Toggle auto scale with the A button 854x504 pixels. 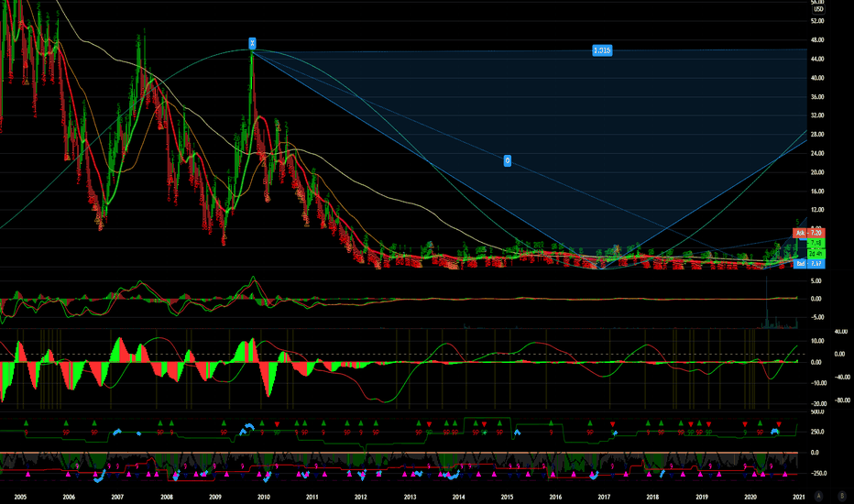coord(818,496)
